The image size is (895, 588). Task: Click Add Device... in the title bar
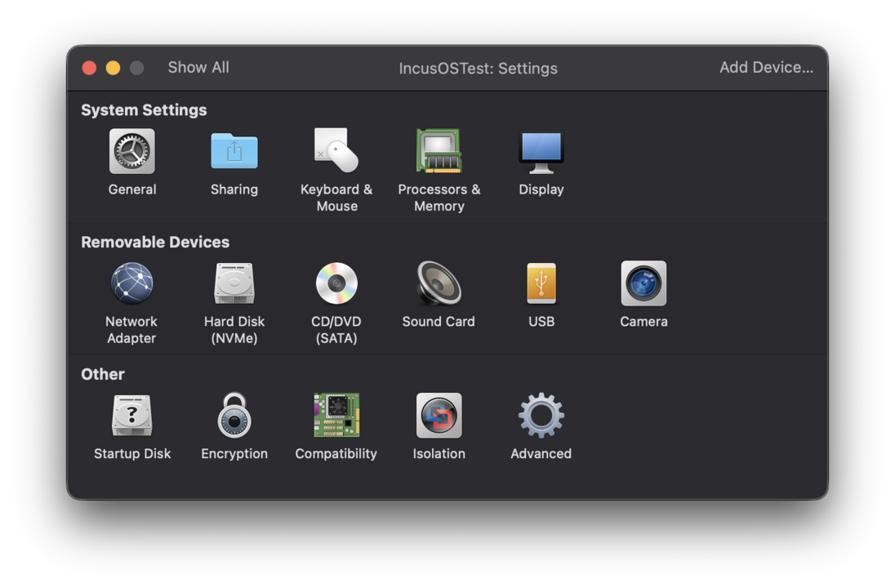(x=766, y=67)
